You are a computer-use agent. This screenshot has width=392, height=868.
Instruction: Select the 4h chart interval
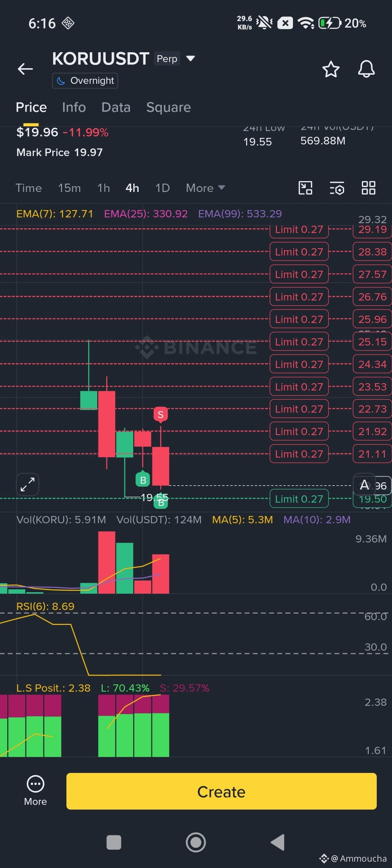132,188
